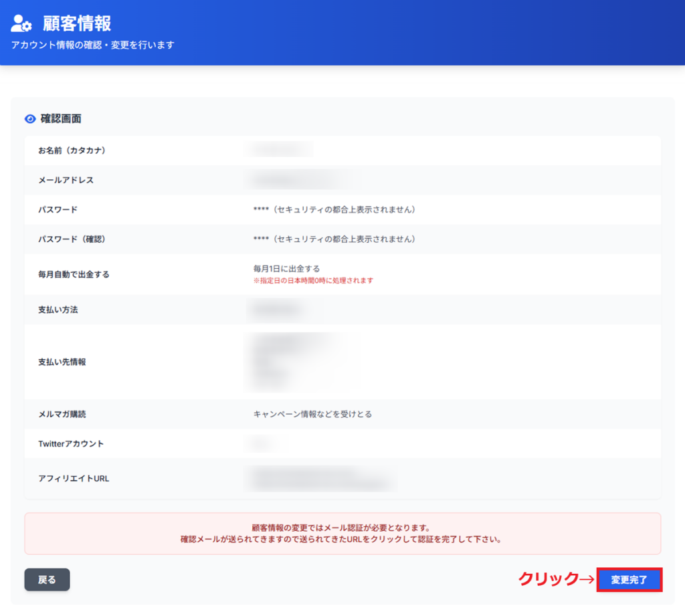The image size is (685, 616).
Task: Click the user-gear icon beside 顧客情報
Action: tap(21, 23)
